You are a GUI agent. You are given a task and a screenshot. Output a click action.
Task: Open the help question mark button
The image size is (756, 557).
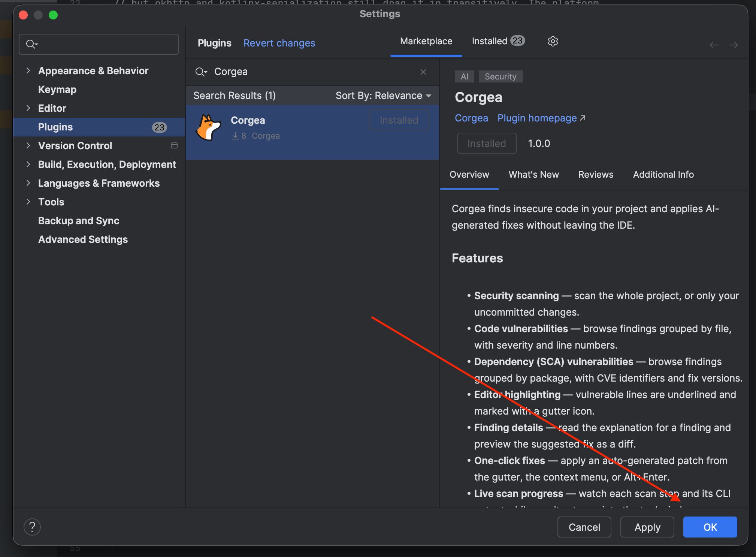32,527
